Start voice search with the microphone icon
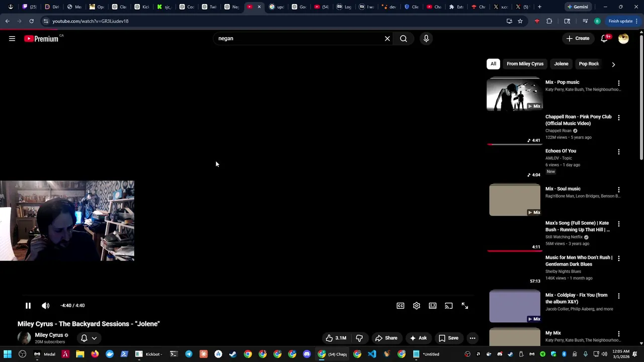 pos(426,39)
